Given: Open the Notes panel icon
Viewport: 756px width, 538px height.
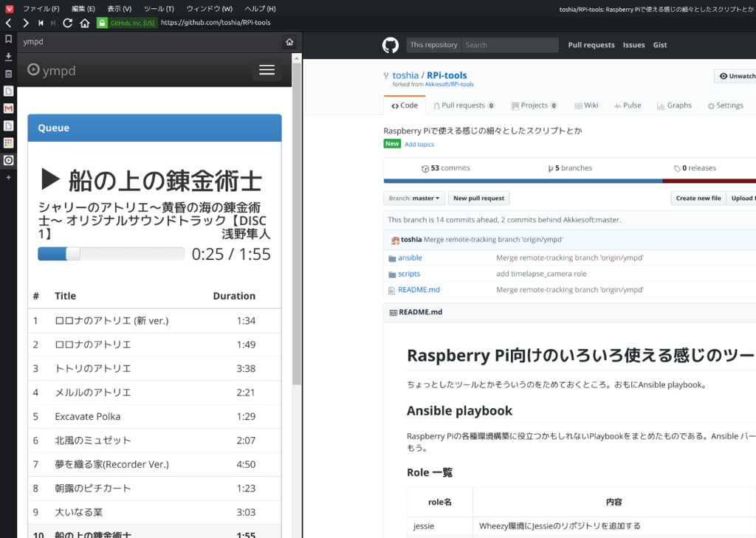Looking at the screenshot, I should click(x=8, y=74).
